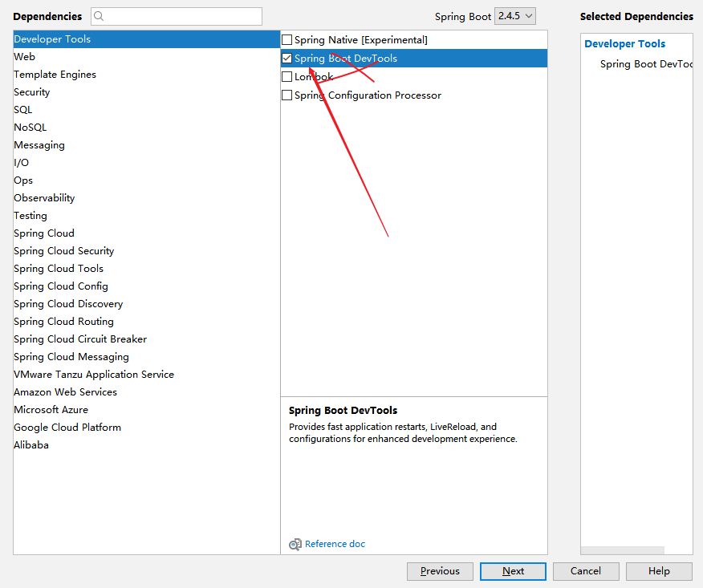Show the Amazon Web Services category
Viewport: 703px width, 588px height.
coord(147,391)
